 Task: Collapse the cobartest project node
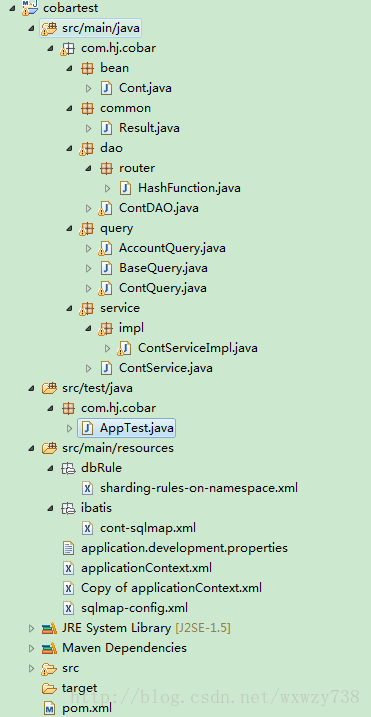(x=11, y=8)
